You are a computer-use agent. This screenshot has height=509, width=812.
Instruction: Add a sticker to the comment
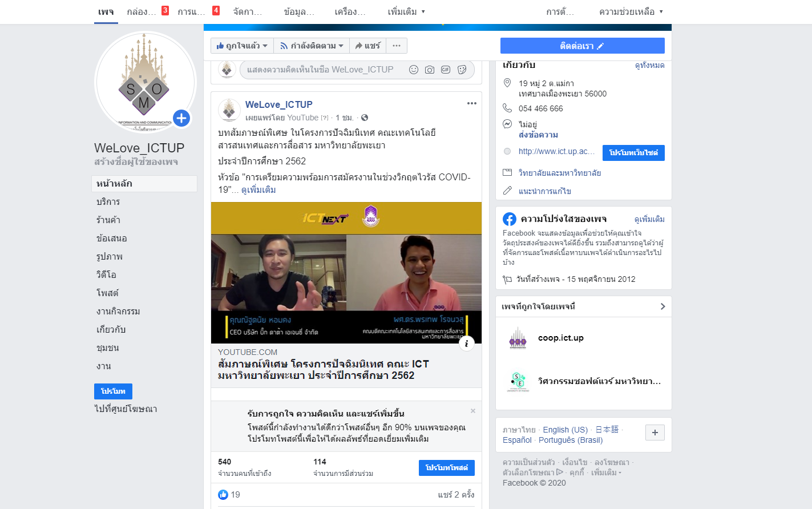coord(462,70)
